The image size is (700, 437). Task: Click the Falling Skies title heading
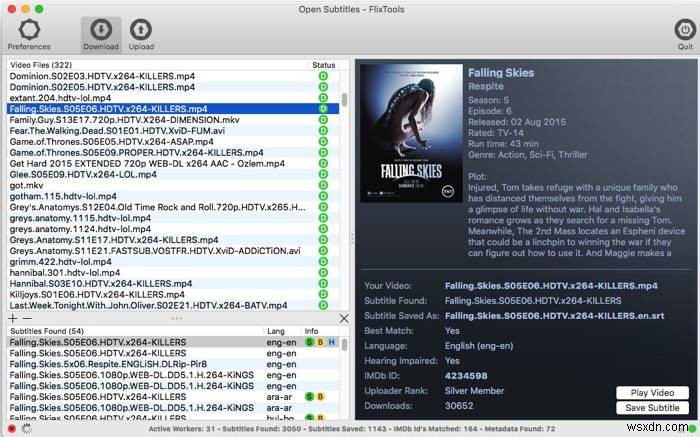pyautogui.click(x=501, y=73)
